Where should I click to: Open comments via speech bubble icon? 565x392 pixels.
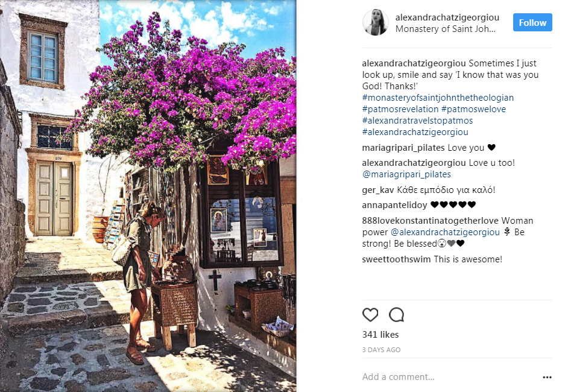click(396, 315)
